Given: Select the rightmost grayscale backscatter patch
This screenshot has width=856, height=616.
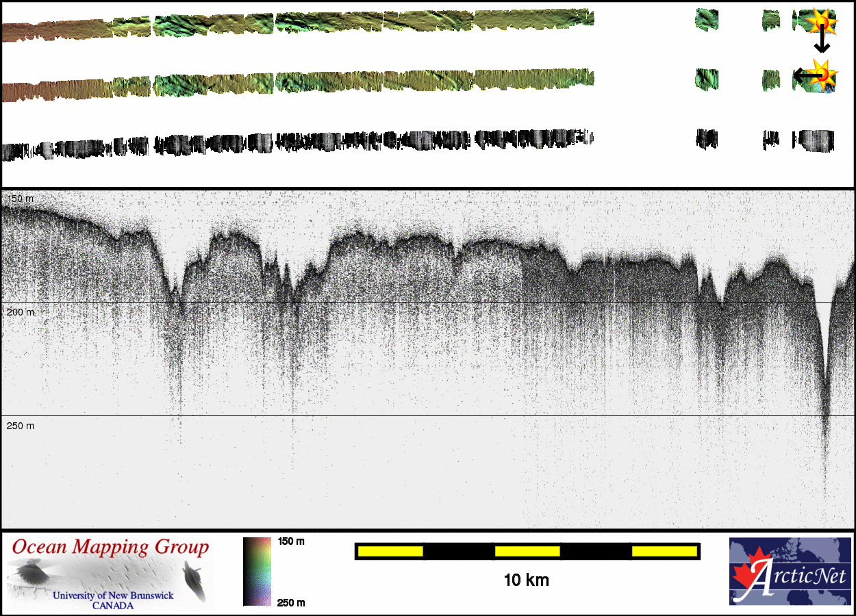Looking at the screenshot, I should click(x=814, y=140).
